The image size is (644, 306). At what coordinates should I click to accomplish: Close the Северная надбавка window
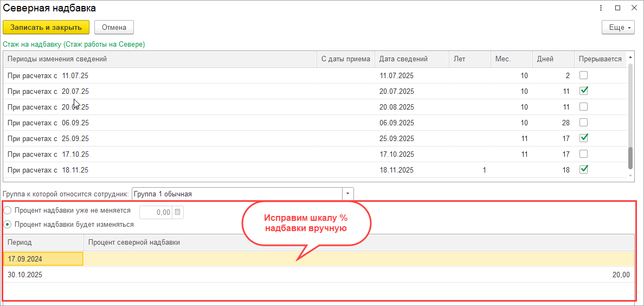click(633, 8)
